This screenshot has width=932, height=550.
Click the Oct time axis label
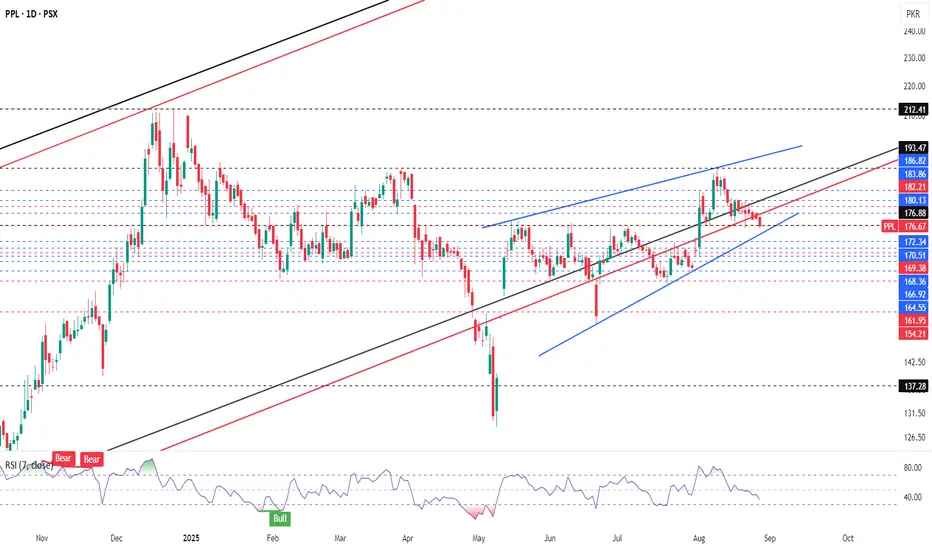[x=848, y=538]
